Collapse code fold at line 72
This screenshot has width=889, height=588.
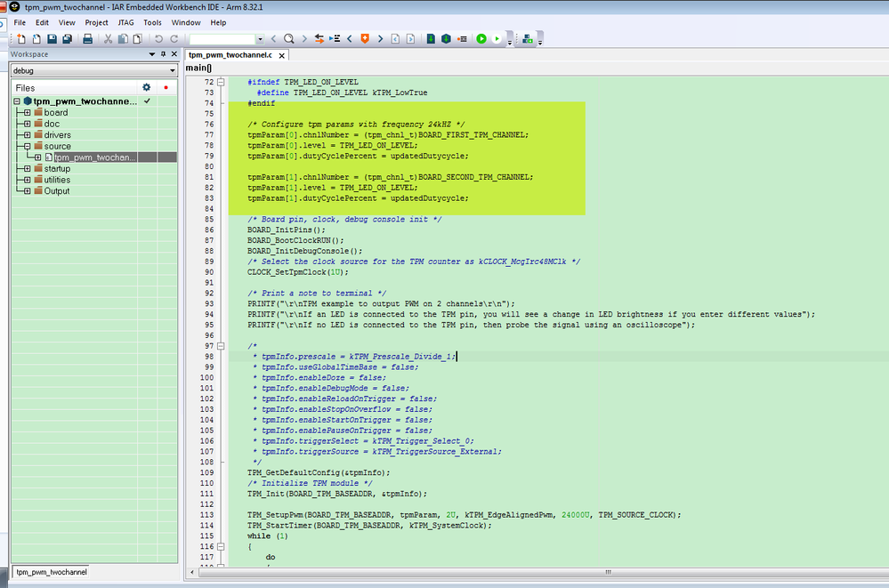pyautogui.click(x=221, y=82)
